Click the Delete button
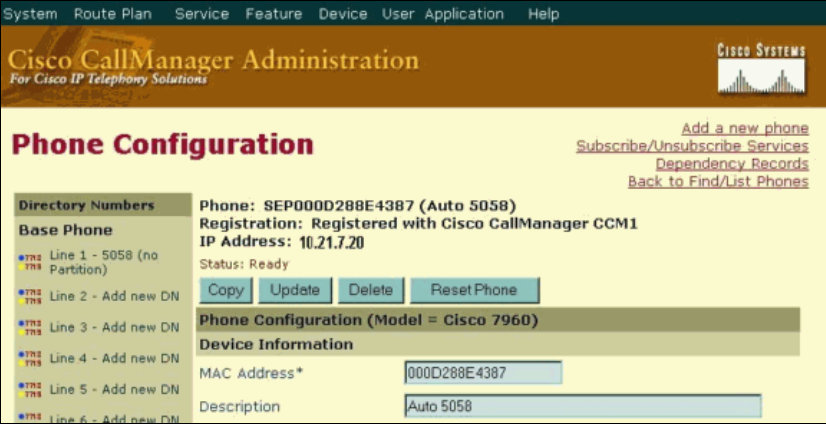The width and height of the screenshot is (826, 424). tap(371, 290)
